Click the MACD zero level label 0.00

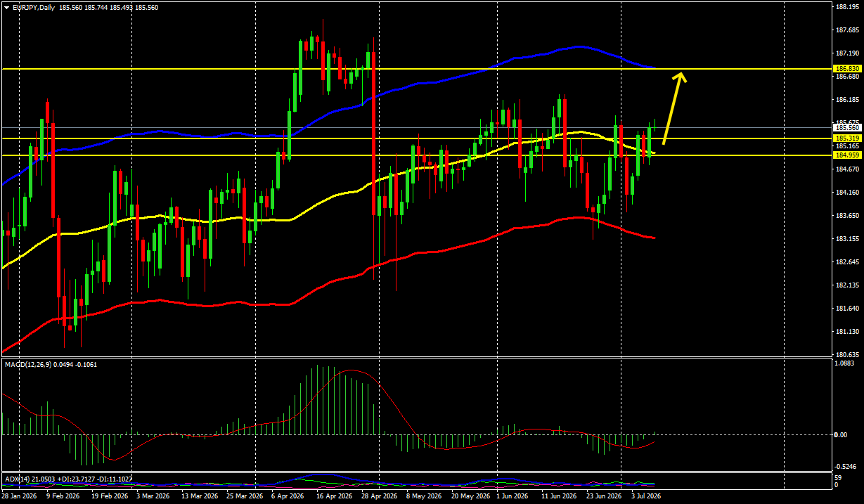842,434
